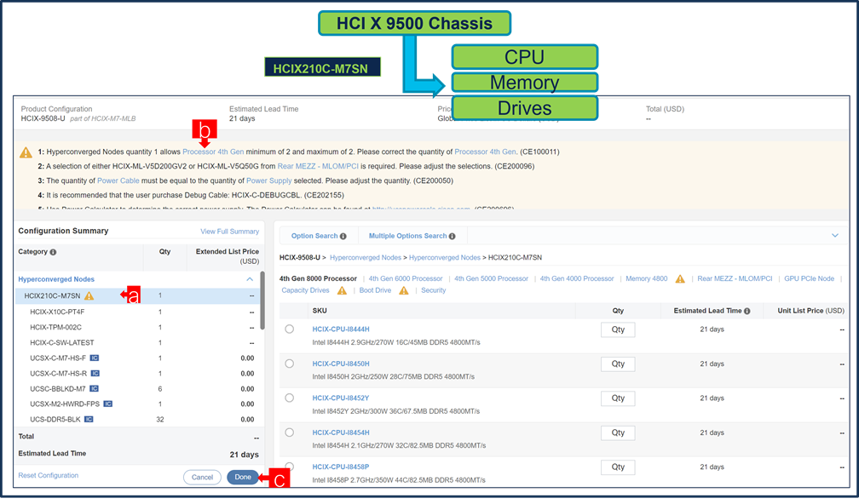The height and width of the screenshot is (504, 859).
Task: Expand the option search panel chevron
Action: (835, 236)
